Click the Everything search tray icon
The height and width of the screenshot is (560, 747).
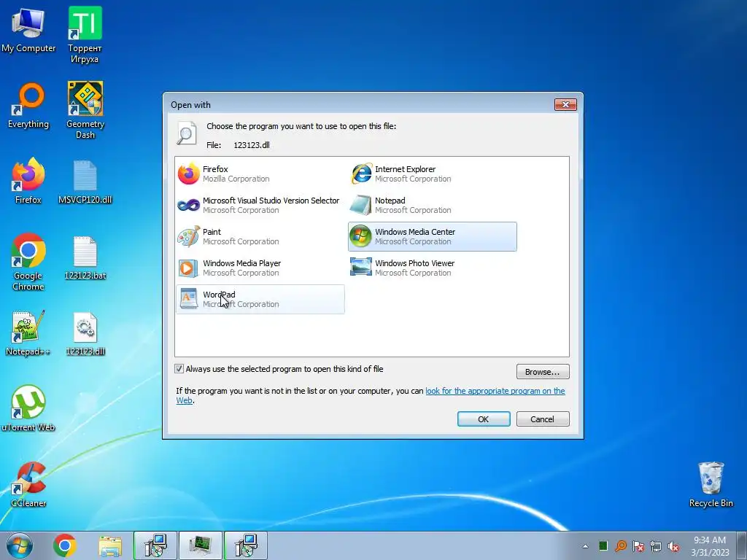pos(620,546)
